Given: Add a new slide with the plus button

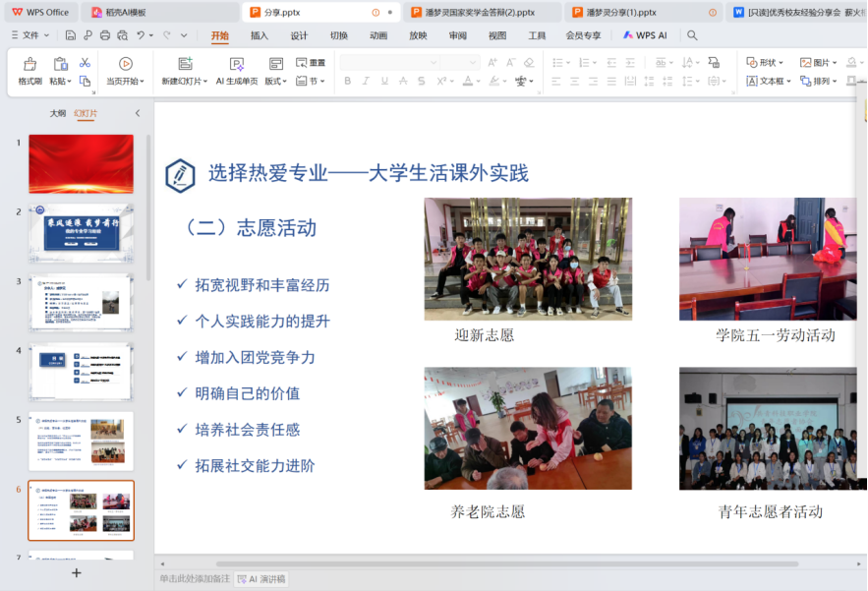Looking at the screenshot, I should [77, 573].
